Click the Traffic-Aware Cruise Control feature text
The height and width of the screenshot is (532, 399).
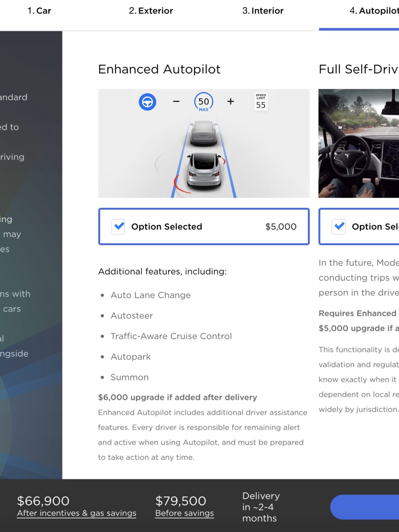(x=171, y=336)
